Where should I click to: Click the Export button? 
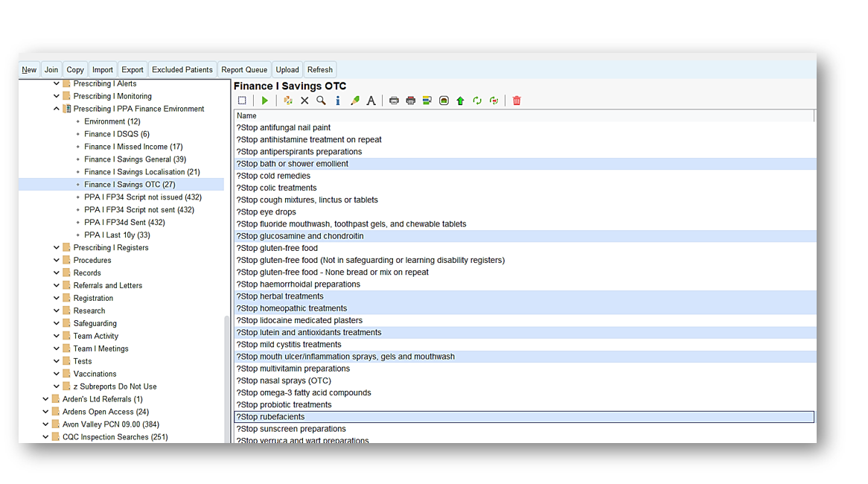(133, 70)
